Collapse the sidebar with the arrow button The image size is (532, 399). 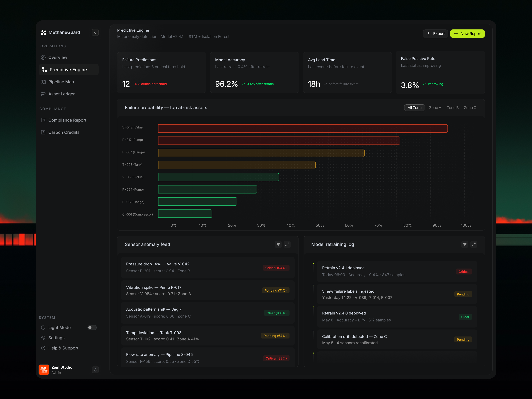pyautogui.click(x=95, y=32)
